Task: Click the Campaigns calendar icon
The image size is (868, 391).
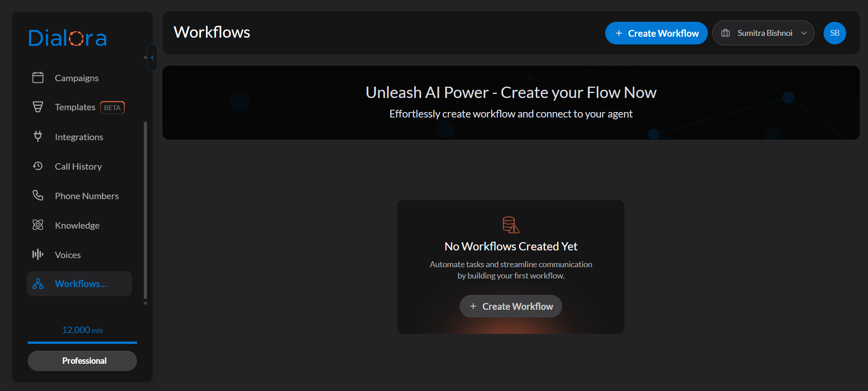Action: pos(38,78)
